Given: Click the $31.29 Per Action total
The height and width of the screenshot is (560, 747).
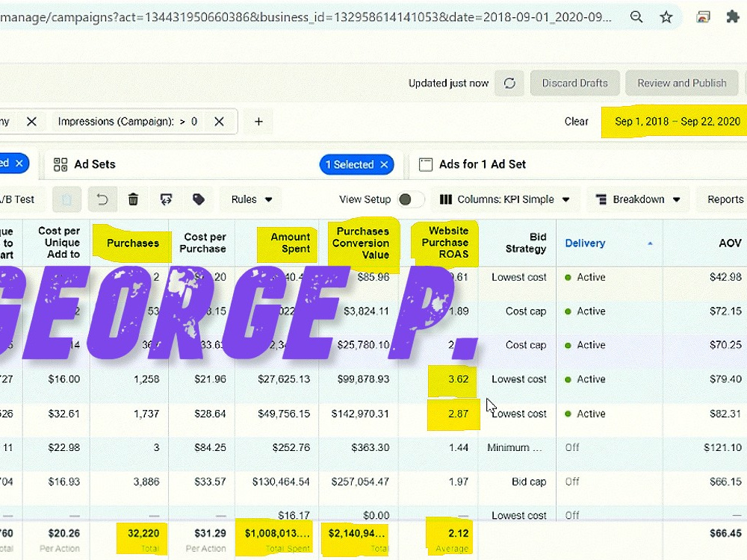Looking at the screenshot, I should pyautogui.click(x=210, y=533).
